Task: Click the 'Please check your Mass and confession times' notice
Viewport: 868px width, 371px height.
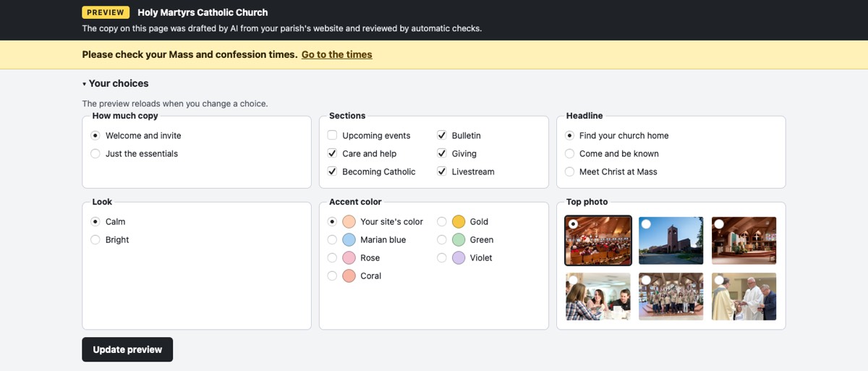Action: 190,54
